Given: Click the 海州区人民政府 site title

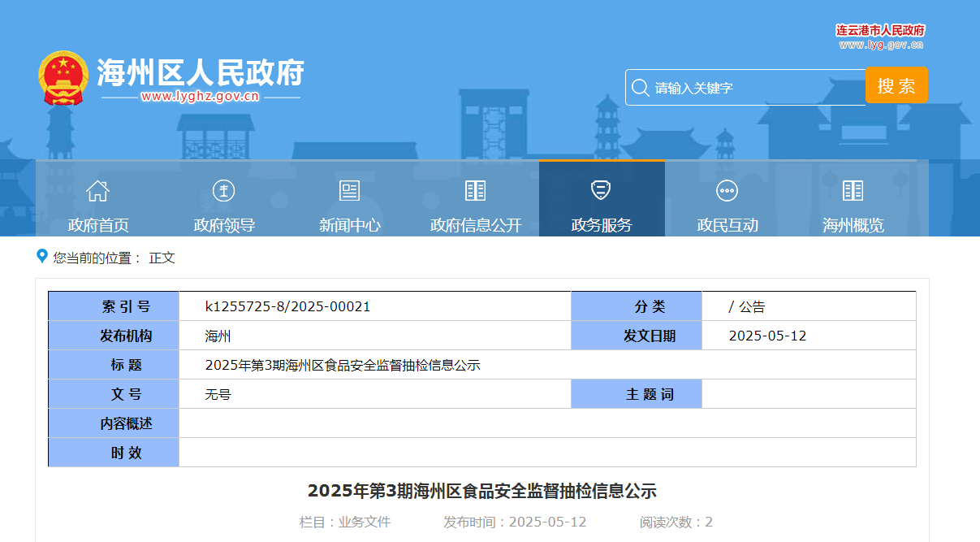Looking at the screenshot, I should coord(200,72).
